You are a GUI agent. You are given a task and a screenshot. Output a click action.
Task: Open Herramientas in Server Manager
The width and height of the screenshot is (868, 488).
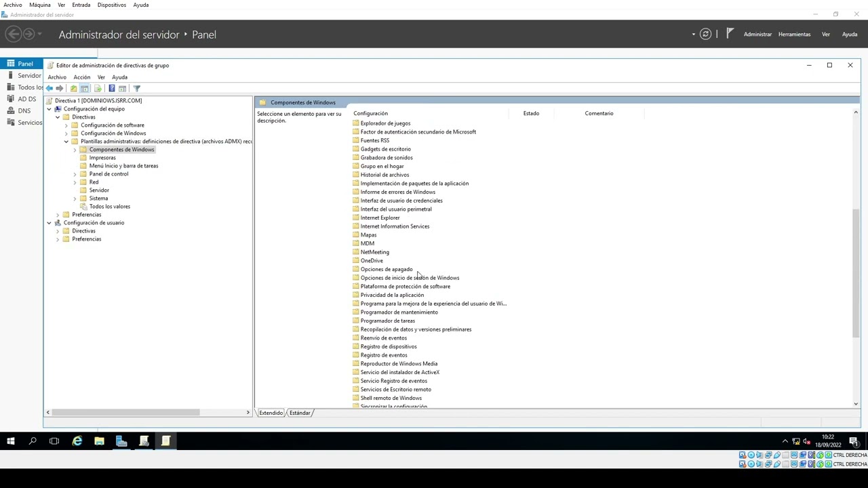(x=794, y=34)
